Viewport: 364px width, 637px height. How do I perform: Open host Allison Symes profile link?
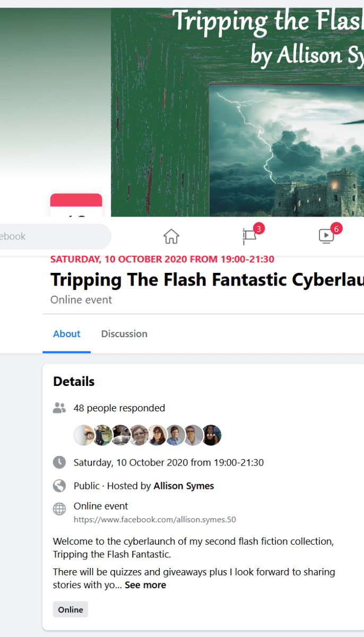184,486
